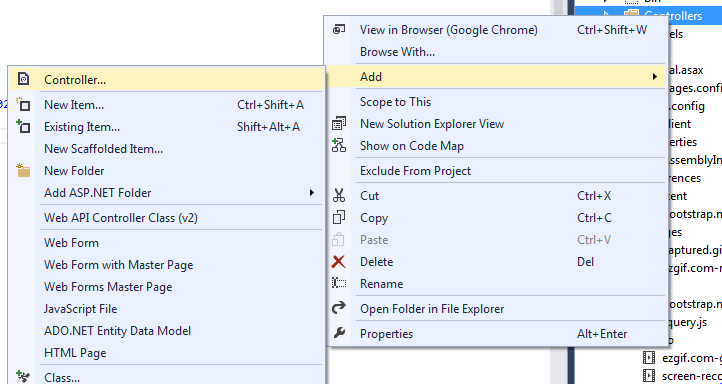722x384 pixels.
Task: Choose Class... at the submenu bottom
Action: 166,377
